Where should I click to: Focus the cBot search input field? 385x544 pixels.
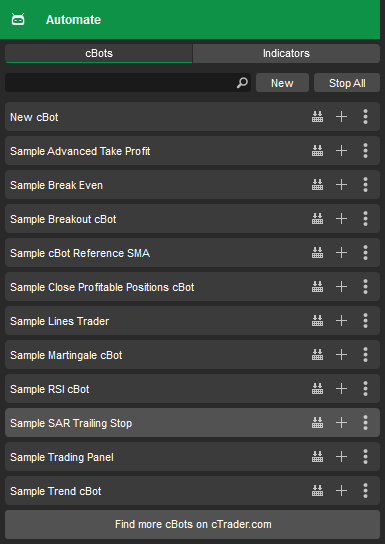121,83
